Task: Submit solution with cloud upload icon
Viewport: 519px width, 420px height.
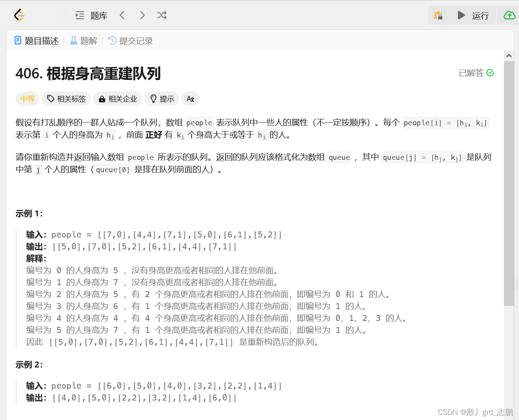Action: click(509, 15)
